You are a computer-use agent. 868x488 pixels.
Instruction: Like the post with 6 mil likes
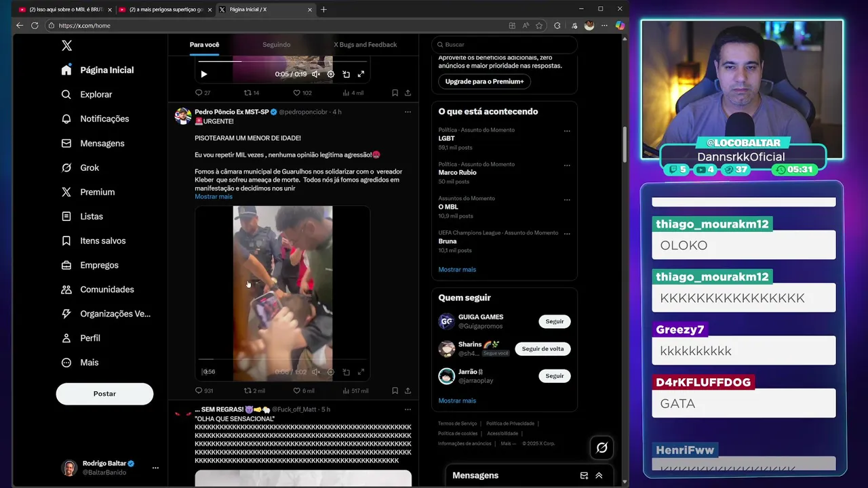tap(304, 390)
